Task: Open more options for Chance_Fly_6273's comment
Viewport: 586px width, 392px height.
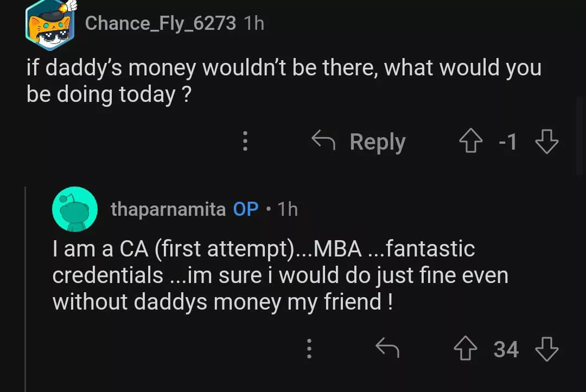Action: tap(245, 142)
